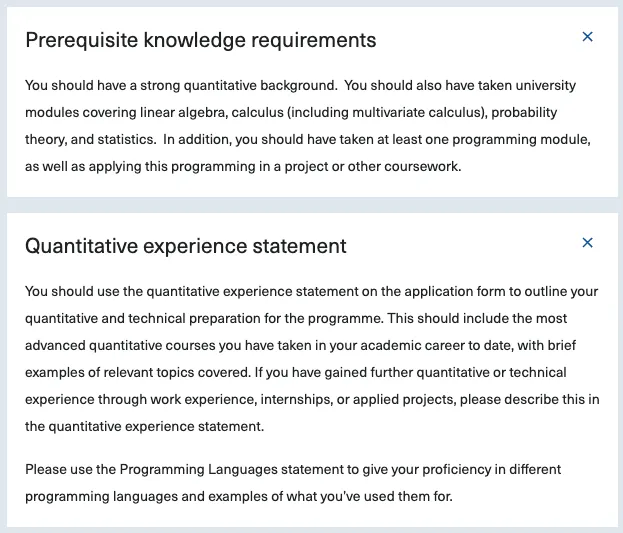Click the gray gap between the two cards
Image resolution: width=623 pixels, height=533 pixels.
[x=312, y=205]
